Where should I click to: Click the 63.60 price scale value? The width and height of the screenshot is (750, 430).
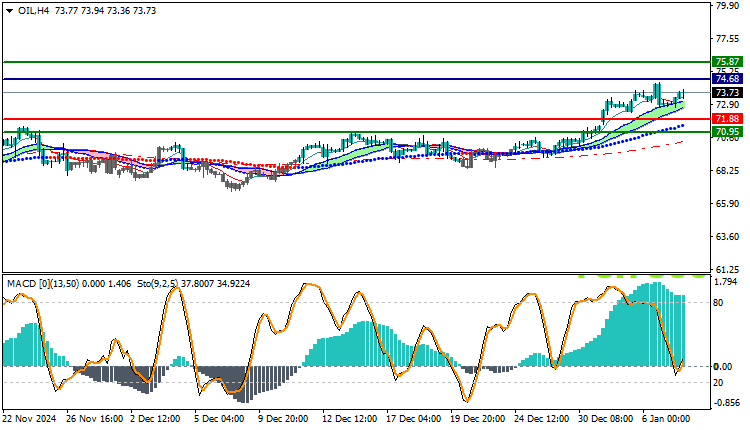tap(727, 237)
